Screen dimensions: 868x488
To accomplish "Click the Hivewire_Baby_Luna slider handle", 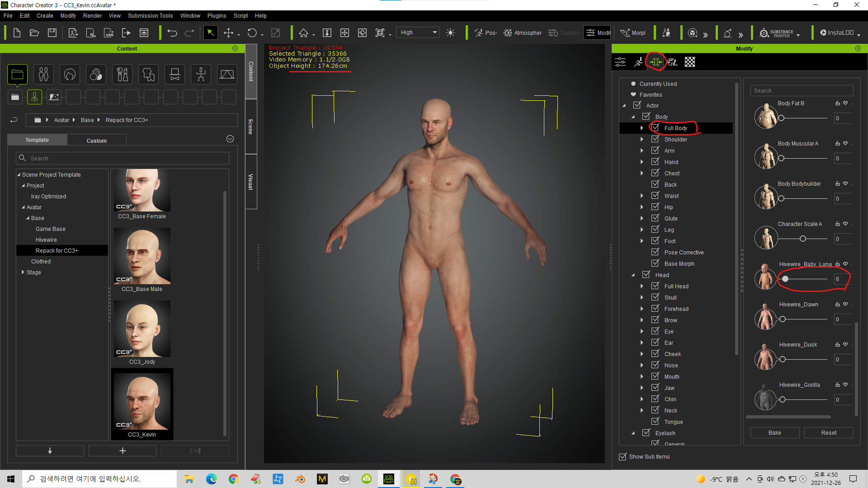I will pos(785,279).
